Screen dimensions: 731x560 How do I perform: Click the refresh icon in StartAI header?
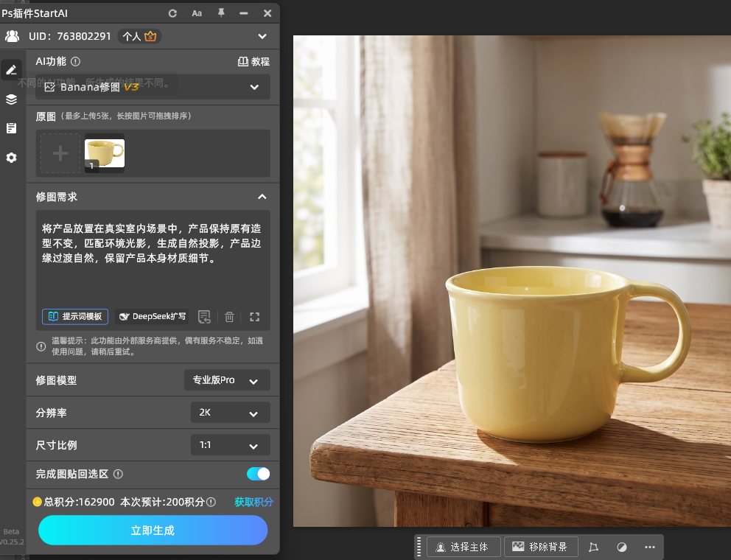(172, 13)
